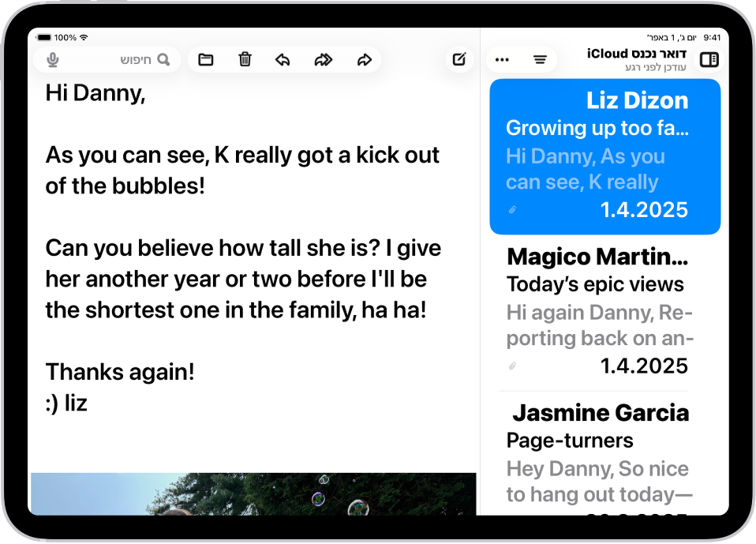The width and height of the screenshot is (756, 544).
Task: Move message using the folder icon
Action: [206, 60]
